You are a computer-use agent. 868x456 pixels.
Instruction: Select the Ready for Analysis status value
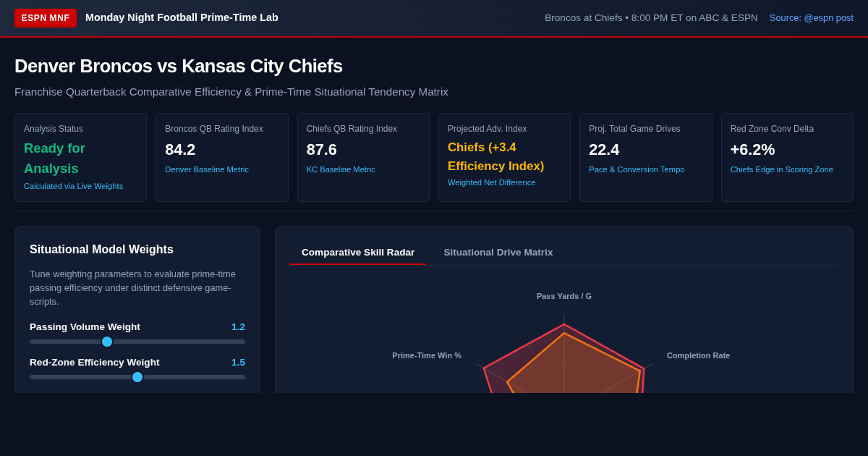(x=55, y=159)
